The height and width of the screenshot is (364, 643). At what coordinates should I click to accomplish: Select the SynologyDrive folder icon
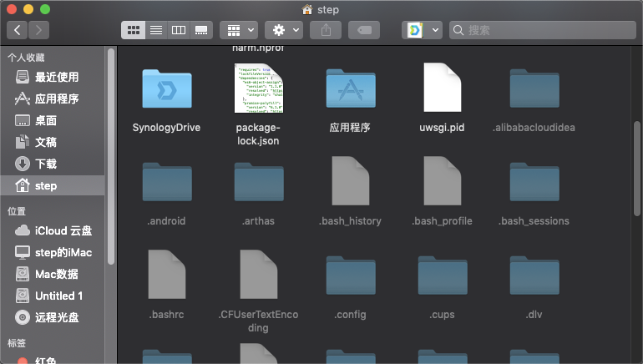(x=167, y=88)
